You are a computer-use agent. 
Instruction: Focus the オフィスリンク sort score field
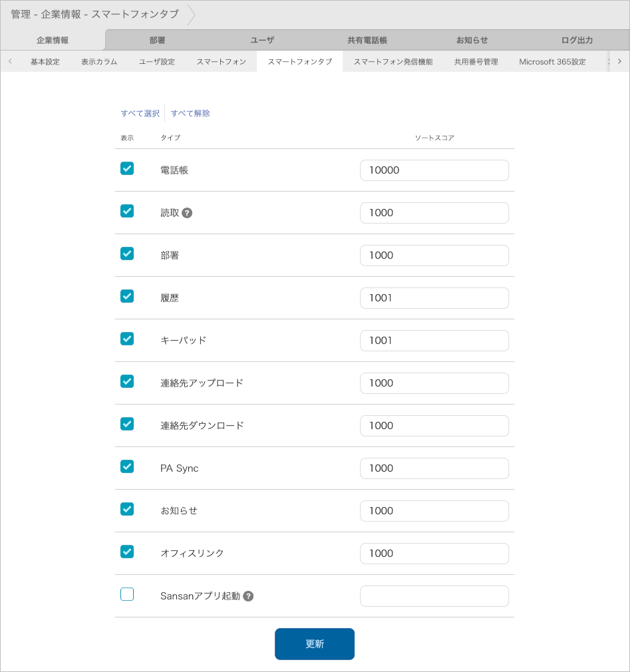coord(434,554)
